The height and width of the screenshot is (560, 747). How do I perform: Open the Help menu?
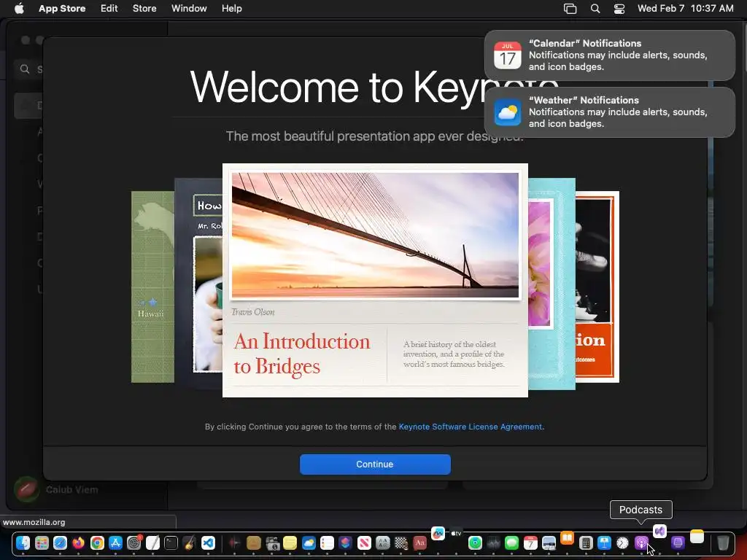click(x=231, y=8)
